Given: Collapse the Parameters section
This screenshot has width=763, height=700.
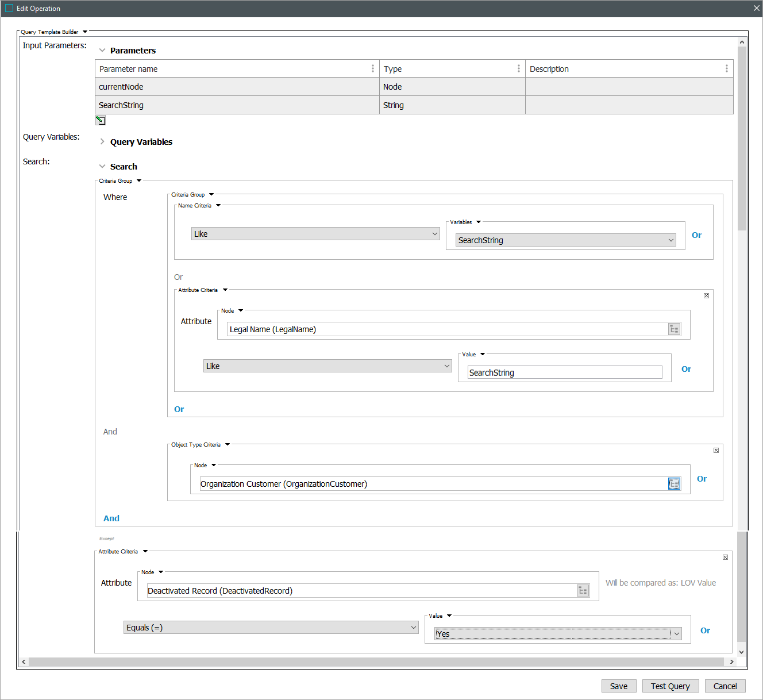Looking at the screenshot, I should (102, 51).
